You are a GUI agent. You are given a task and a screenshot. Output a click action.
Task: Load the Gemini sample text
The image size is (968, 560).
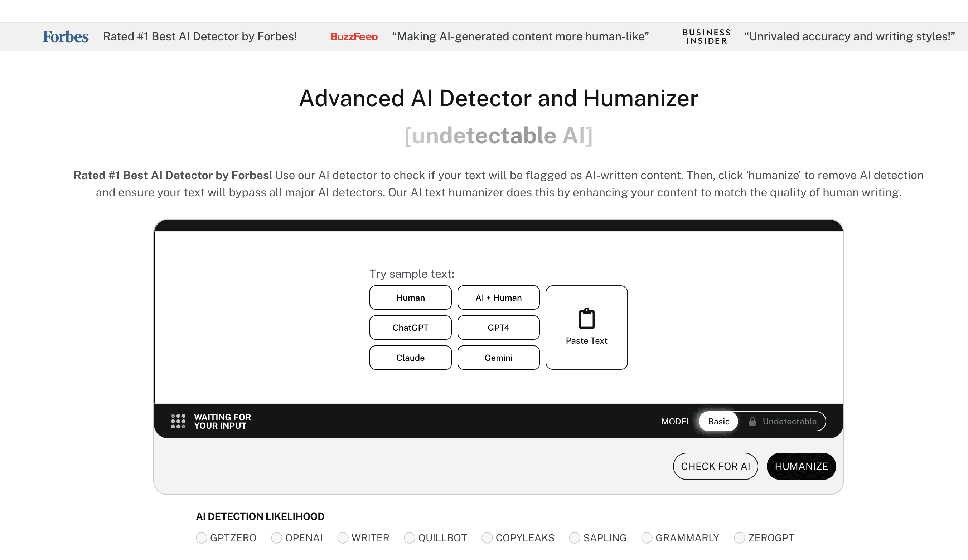tap(498, 357)
